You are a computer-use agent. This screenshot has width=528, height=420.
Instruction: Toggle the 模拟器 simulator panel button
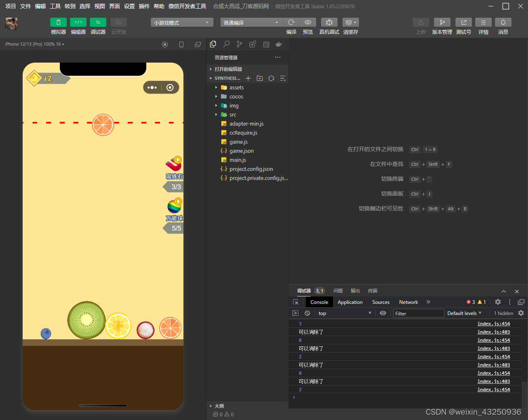coord(58,22)
